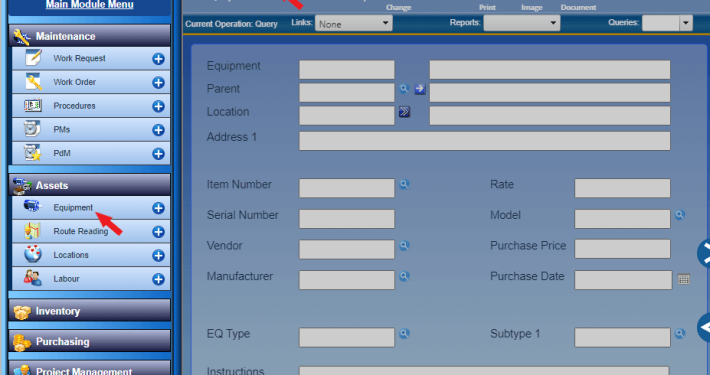The image size is (710, 375).
Task: Open the Item Number lookup icon
Action: [x=404, y=184]
